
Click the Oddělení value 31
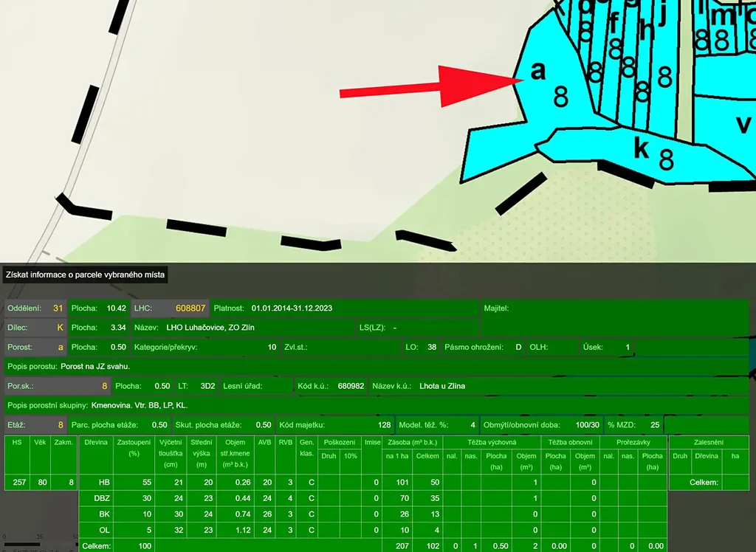tap(58, 308)
